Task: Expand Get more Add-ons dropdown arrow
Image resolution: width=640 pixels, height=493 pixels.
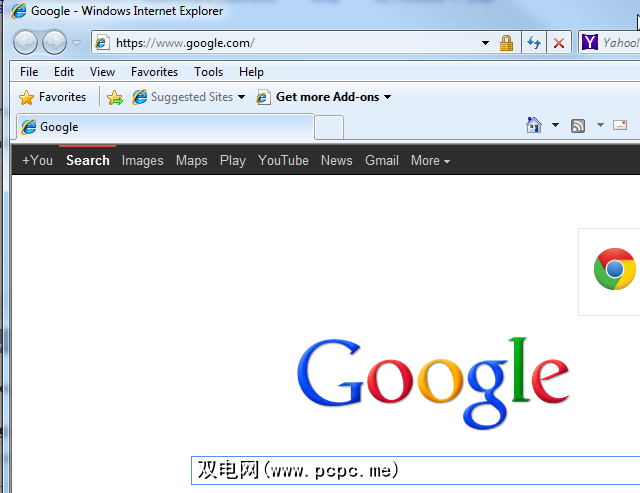Action: (387, 97)
